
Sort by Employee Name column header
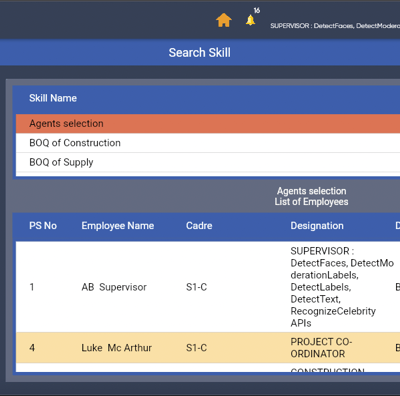coord(118,226)
